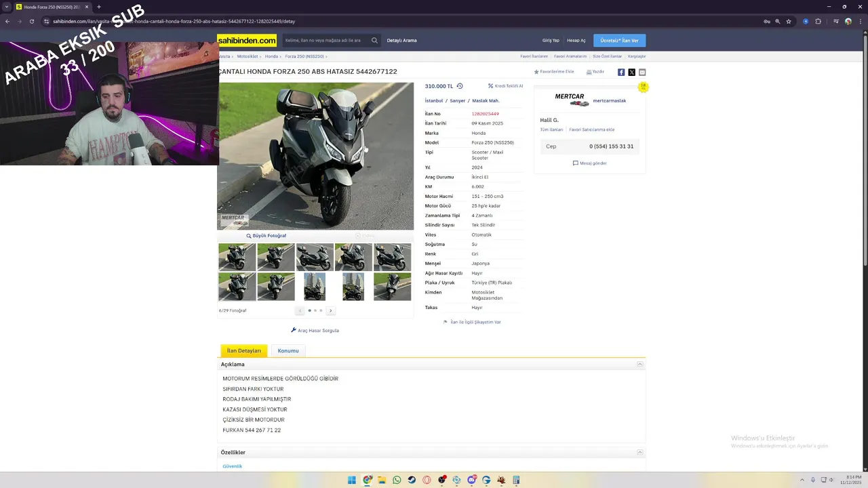Open Favori İlanlarım link

point(534,56)
